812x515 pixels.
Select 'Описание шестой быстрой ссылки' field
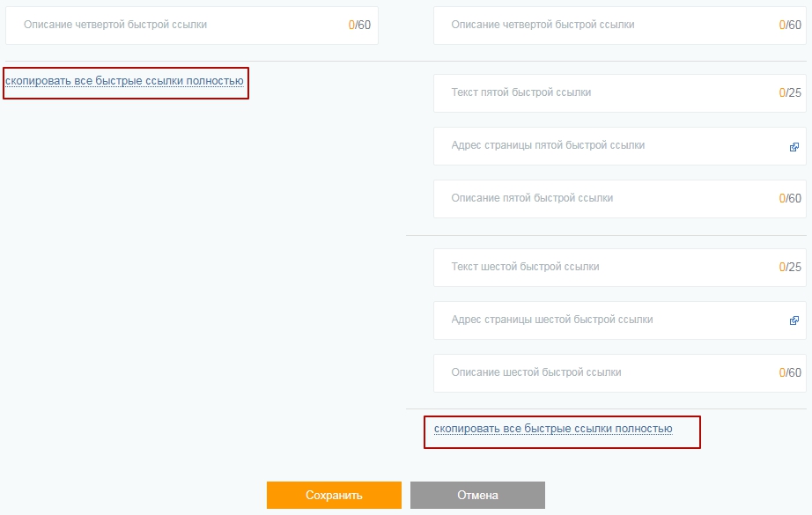pos(599,373)
